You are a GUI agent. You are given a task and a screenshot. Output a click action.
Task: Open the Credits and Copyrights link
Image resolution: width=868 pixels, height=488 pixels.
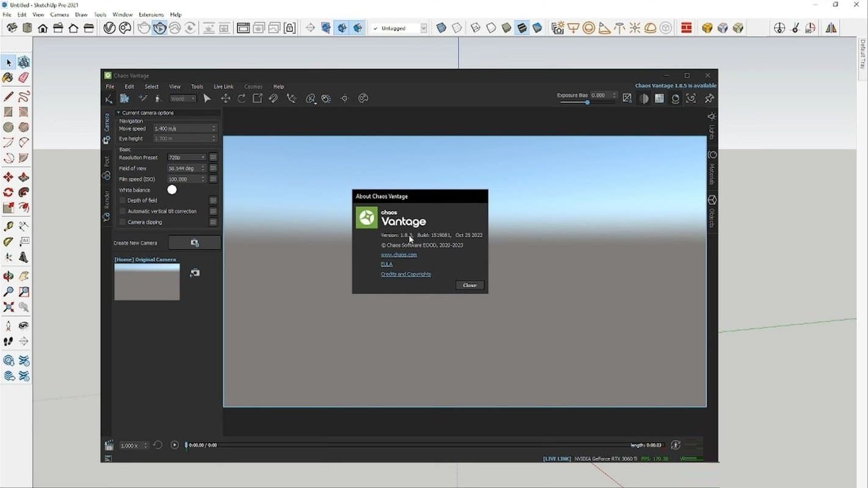point(406,274)
